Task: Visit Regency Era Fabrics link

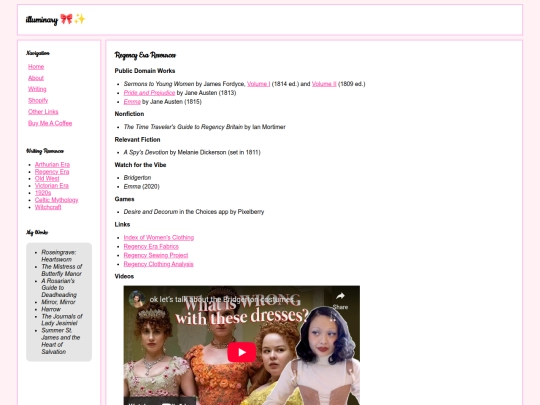Action: coord(151,246)
